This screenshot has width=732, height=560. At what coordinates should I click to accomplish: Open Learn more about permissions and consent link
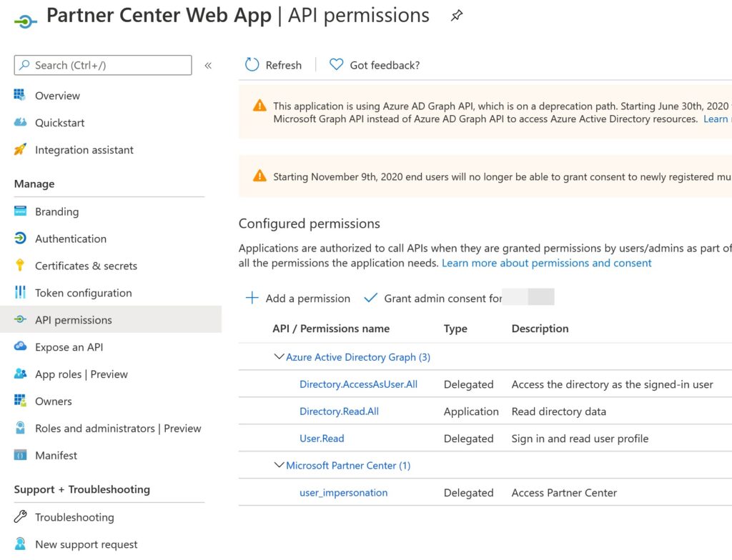click(546, 263)
